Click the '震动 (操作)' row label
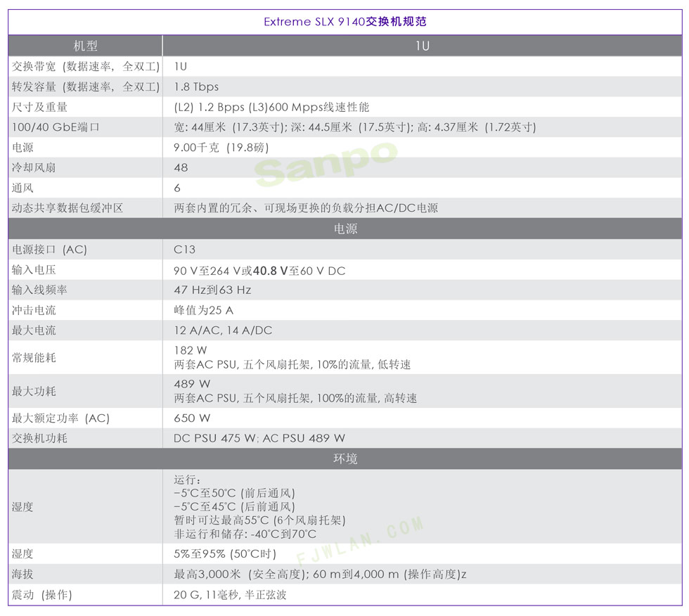The width and height of the screenshot is (689, 616). 41,594
